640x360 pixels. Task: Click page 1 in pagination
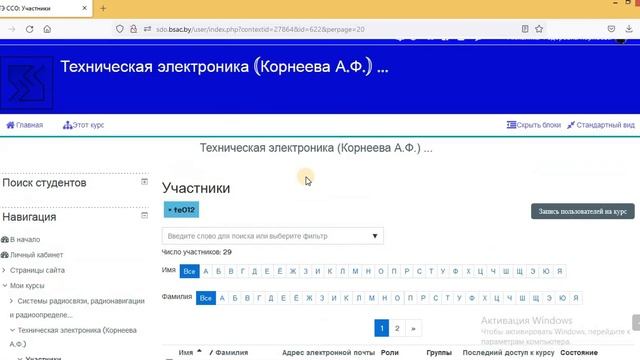(382, 328)
